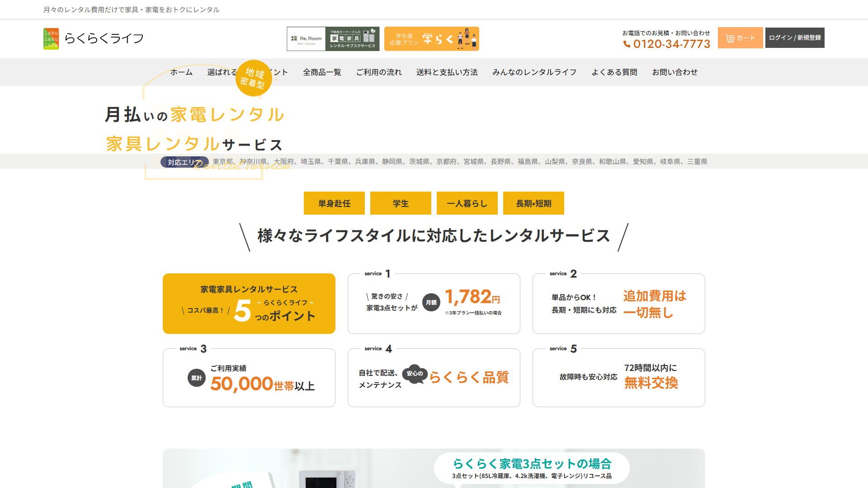This screenshot has width=868, height=488.
Task: Select the 長期・短期 option
Action: tap(533, 203)
